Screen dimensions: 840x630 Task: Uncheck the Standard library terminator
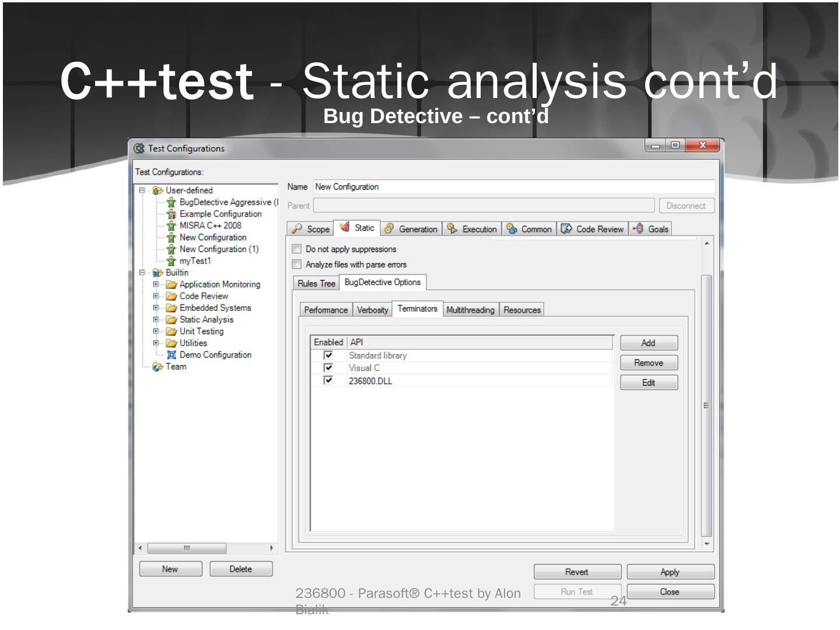click(328, 355)
